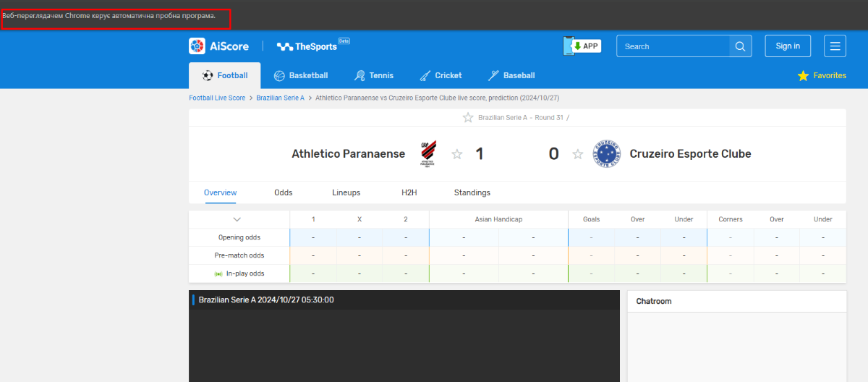The image size is (868, 382).
Task: Click the in-play live signal icon
Action: point(218,273)
